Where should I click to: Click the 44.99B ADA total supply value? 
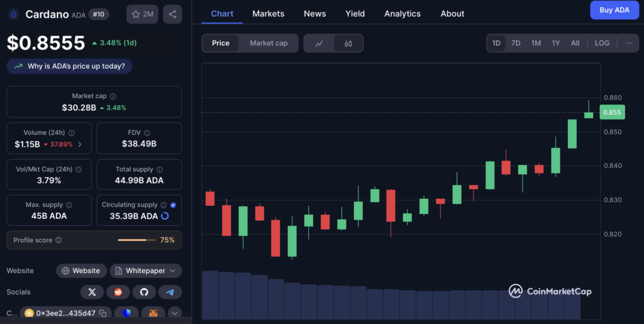coord(139,181)
